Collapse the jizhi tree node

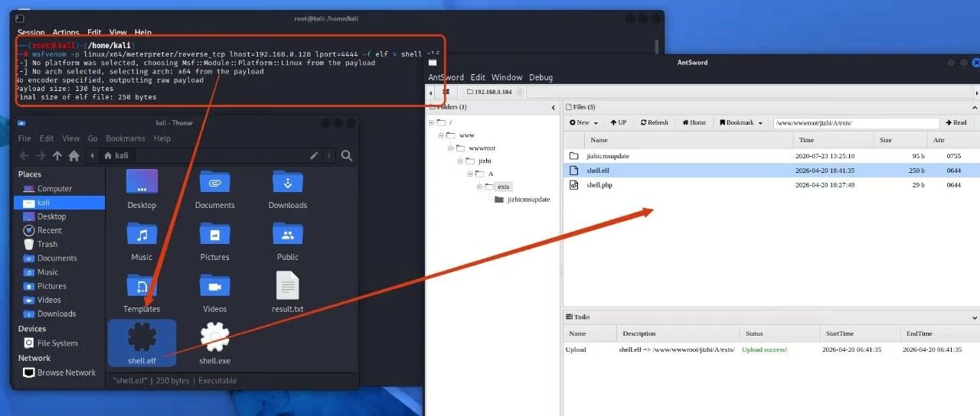pyautogui.click(x=460, y=161)
